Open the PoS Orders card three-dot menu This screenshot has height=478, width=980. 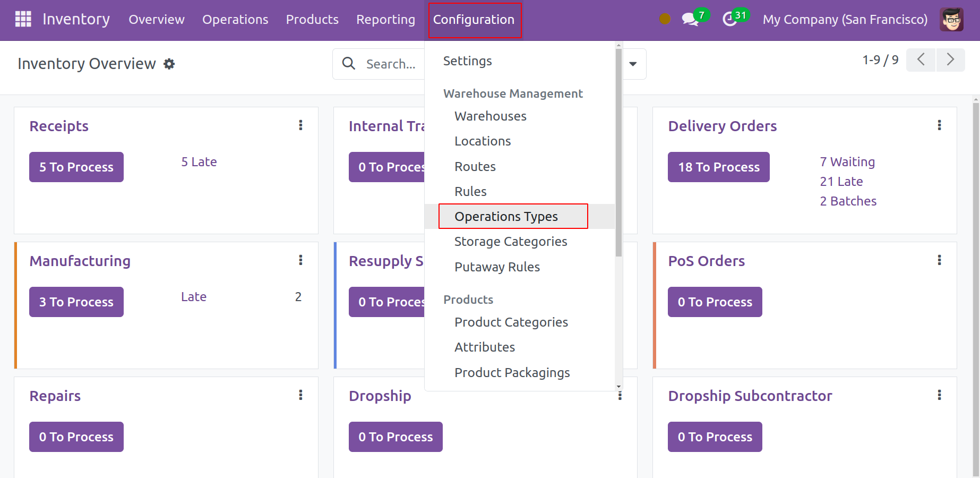(x=939, y=260)
